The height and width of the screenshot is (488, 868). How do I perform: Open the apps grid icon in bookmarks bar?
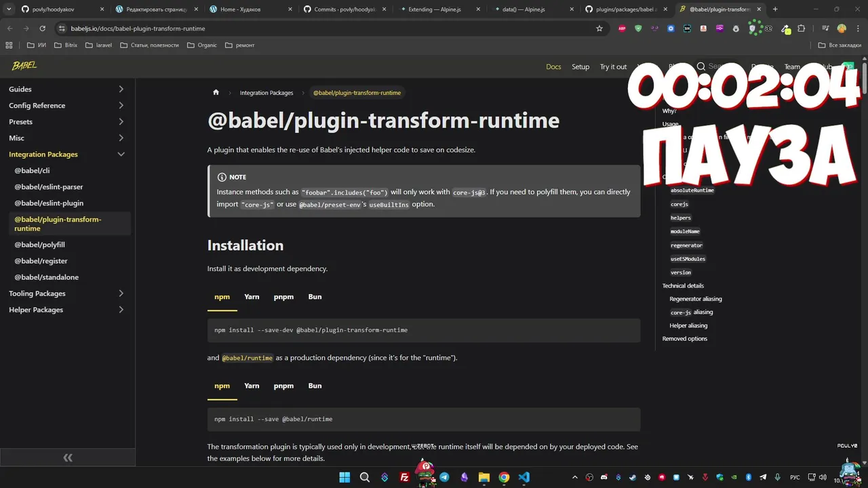[9, 45]
